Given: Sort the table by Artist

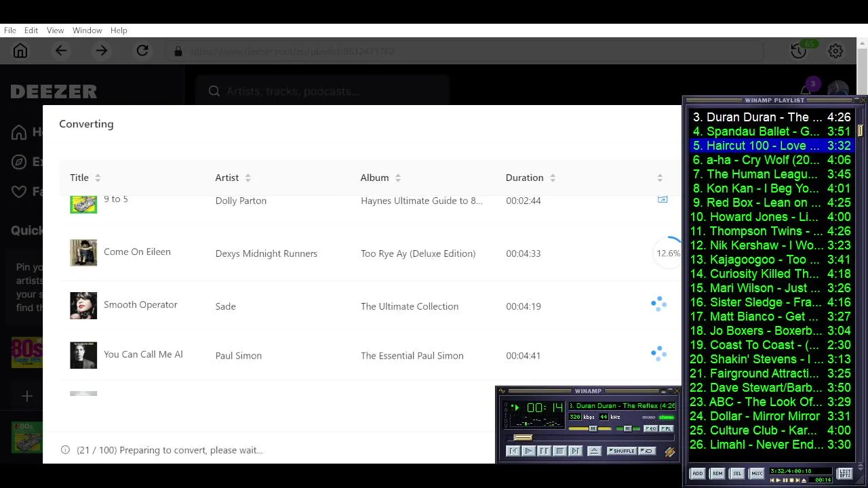Looking at the screenshot, I should tap(248, 178).
